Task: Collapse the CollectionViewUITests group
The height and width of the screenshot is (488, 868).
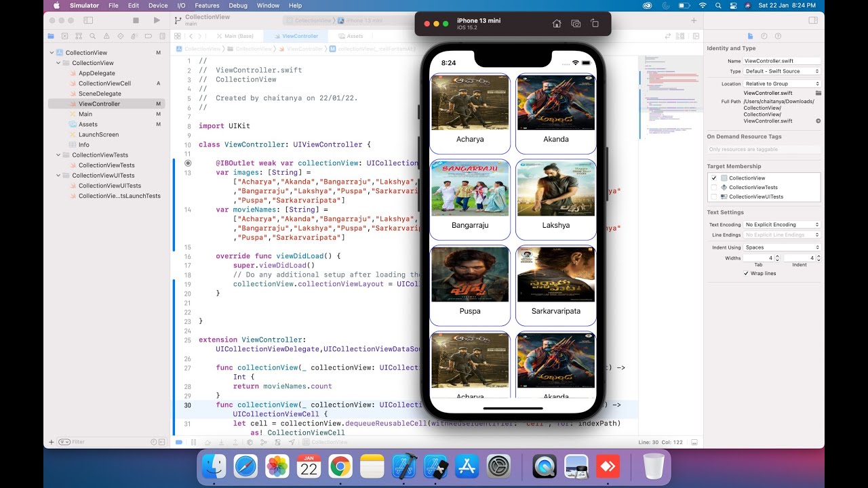Action: [58, 176]
